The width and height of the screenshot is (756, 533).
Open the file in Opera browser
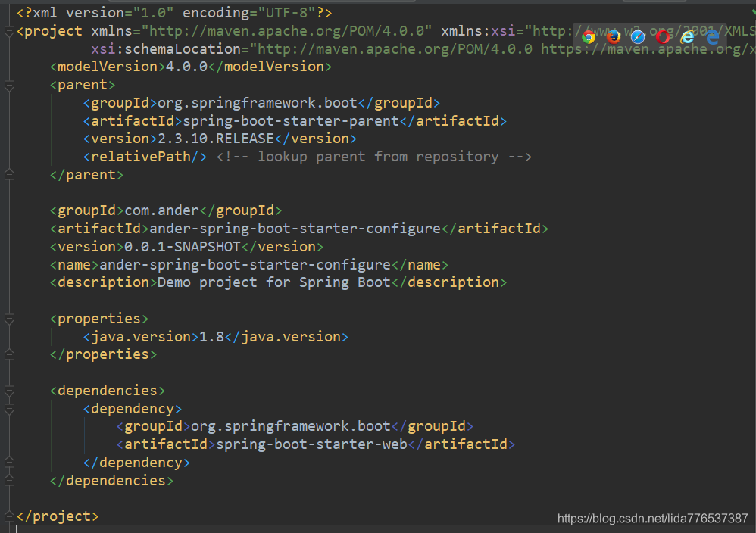(x=663, y=36)
